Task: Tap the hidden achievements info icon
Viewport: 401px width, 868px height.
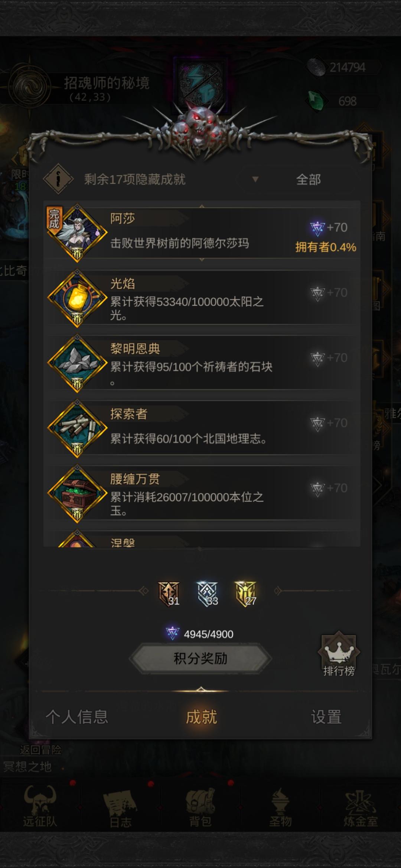Action: click(58, 179)
